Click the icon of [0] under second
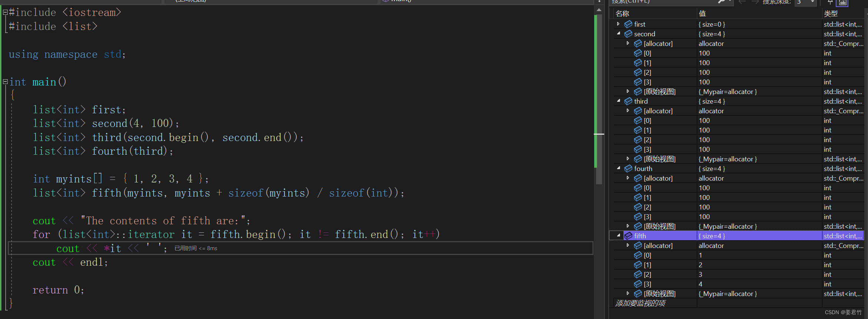Image resolution: width=868 pixels, height=319 pixels. [x=638, y=53]
